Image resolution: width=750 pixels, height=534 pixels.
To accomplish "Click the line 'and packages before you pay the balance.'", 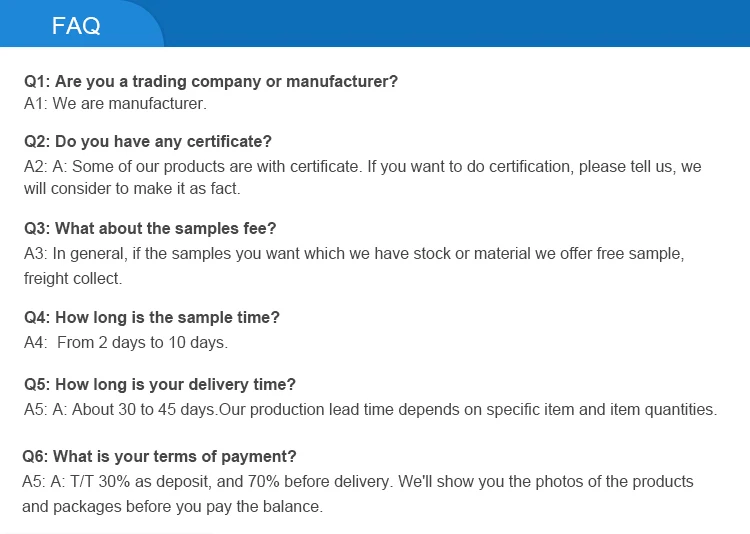I will 172,506.
